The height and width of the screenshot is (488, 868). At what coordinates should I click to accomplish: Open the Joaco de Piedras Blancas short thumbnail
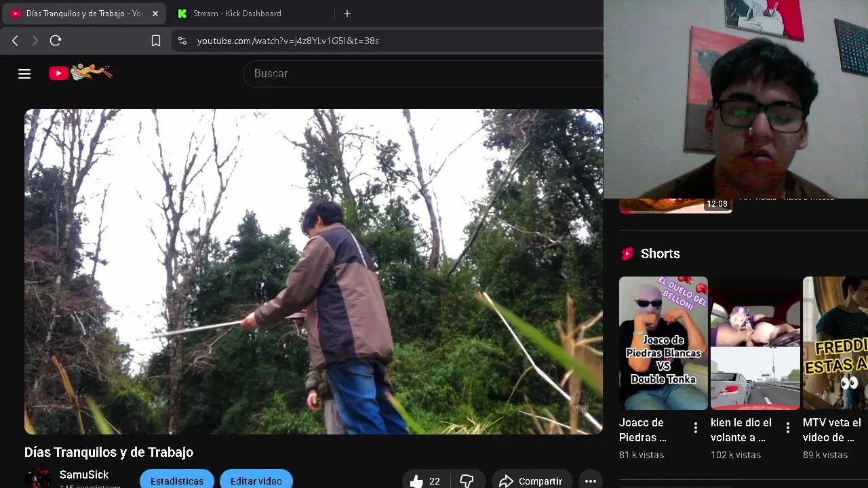663,343
